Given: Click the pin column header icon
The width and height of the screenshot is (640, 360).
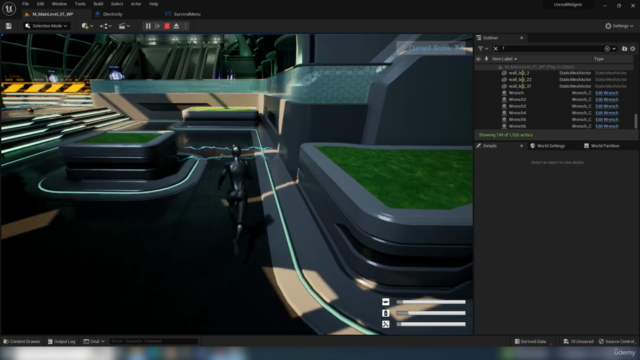Looking at the screenshot, I should 486,59.
